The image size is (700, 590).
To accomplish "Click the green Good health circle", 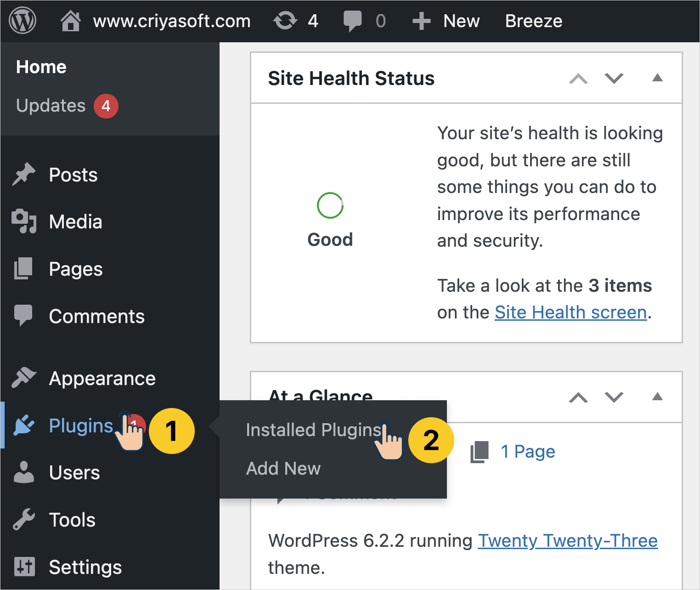I will (330, 205).
